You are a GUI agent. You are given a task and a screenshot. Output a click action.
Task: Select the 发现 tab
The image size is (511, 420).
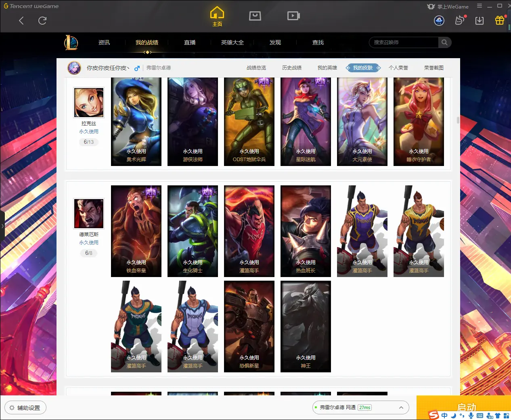(275, 42)
